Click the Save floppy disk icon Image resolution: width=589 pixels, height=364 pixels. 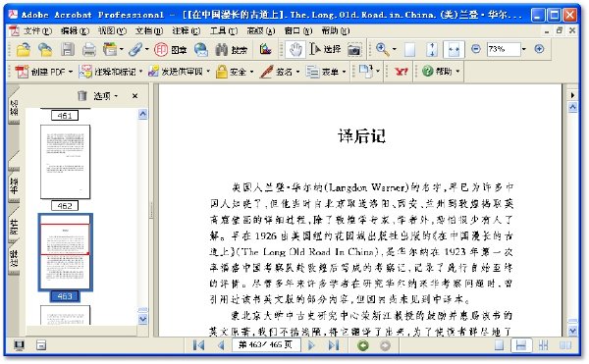[x=68, y=49]
